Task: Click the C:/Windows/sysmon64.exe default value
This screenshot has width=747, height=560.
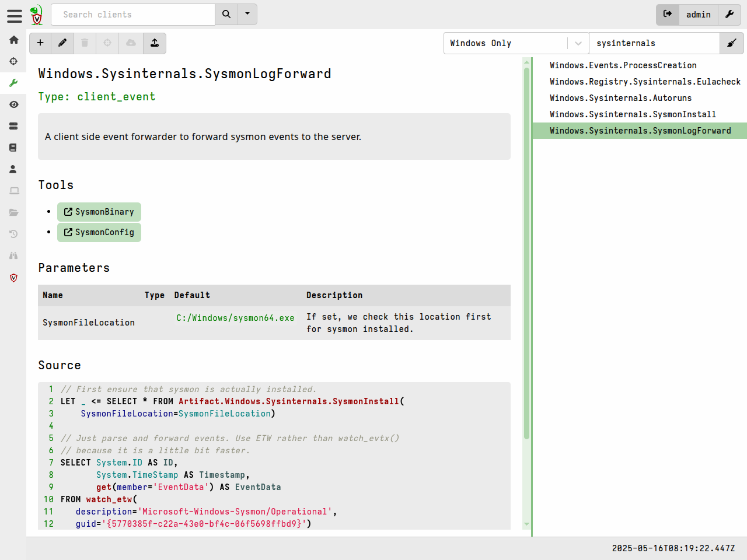Action: coord(235,318)
